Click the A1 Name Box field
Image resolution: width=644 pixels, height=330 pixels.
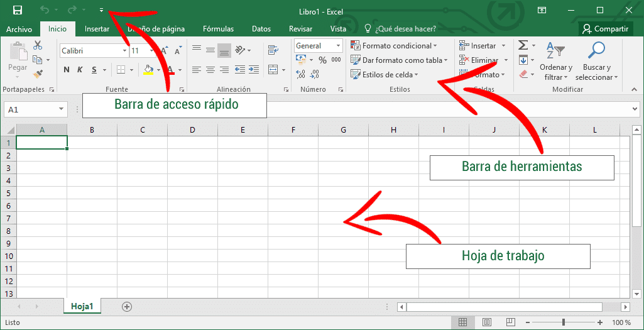point(30,109)
